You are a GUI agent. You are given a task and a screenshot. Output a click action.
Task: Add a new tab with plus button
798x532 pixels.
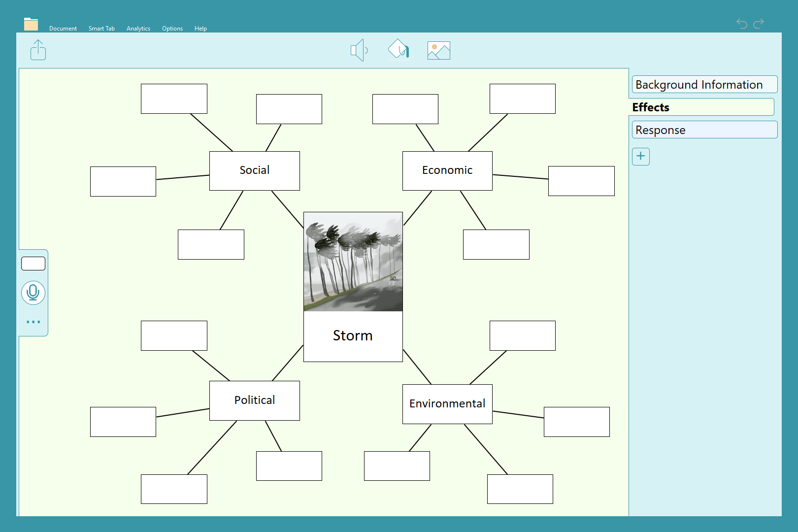(640, 156)
